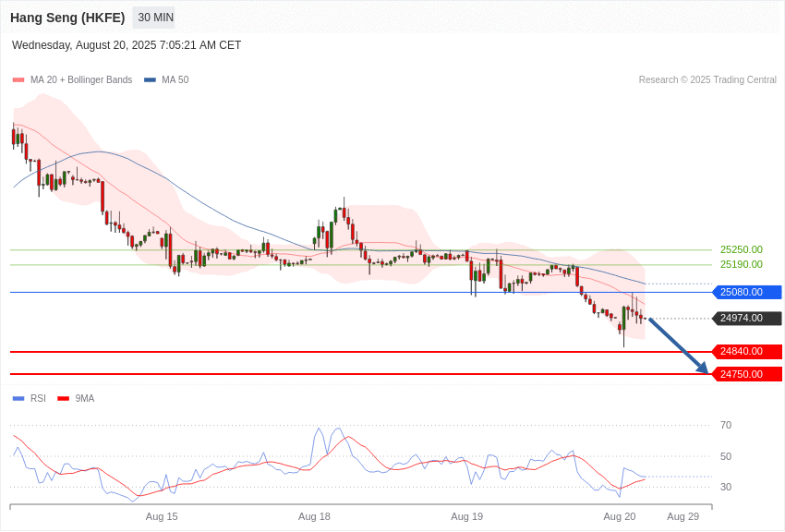Click the 24974.00 current price tag
Viewport: 785px width, 532px height.
(747, 319)
